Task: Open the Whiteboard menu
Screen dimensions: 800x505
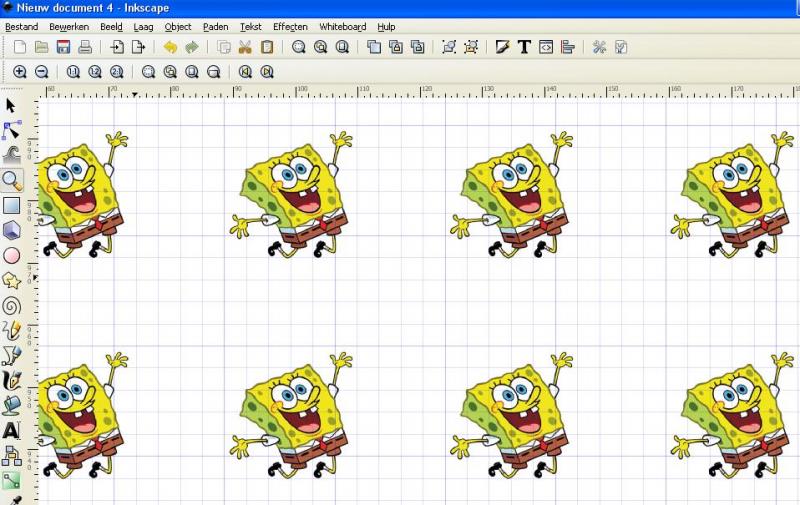Action: (x=342, y=27)
